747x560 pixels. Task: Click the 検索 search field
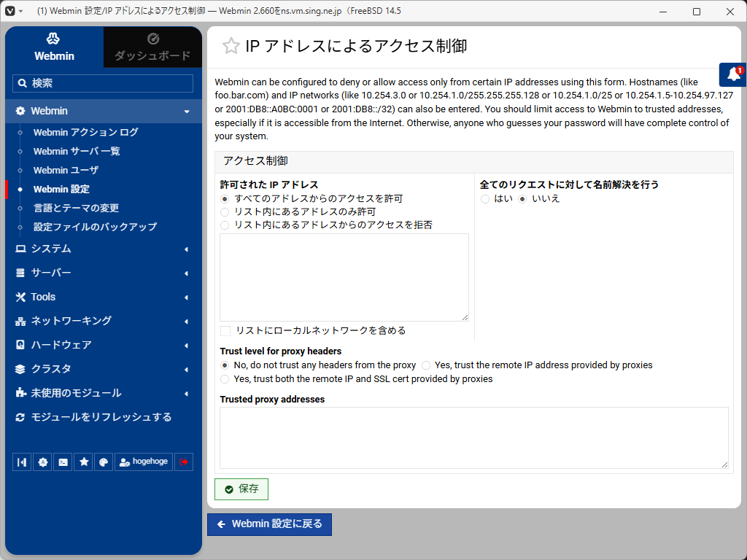pyautogui.click(x=103, y=83)
